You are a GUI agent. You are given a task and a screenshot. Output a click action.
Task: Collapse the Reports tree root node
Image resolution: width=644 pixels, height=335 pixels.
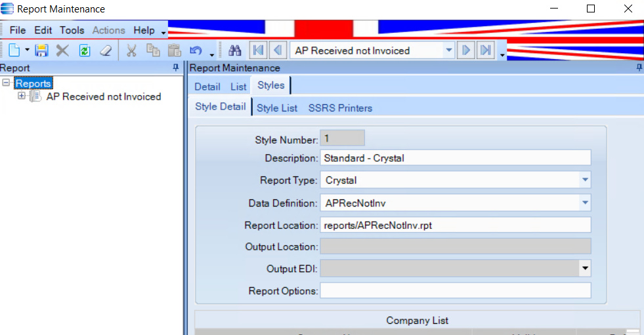tap(6, 83)
